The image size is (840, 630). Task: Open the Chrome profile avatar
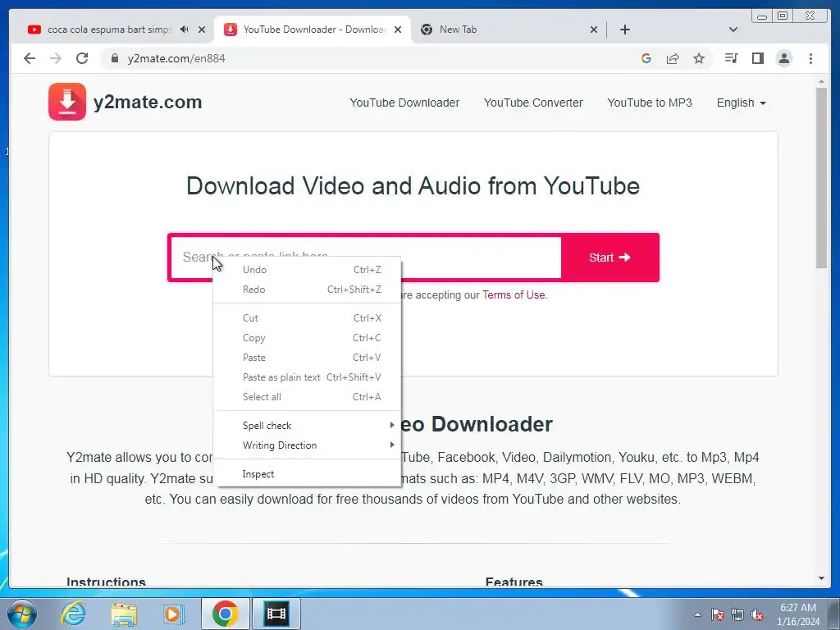point(783,58)
